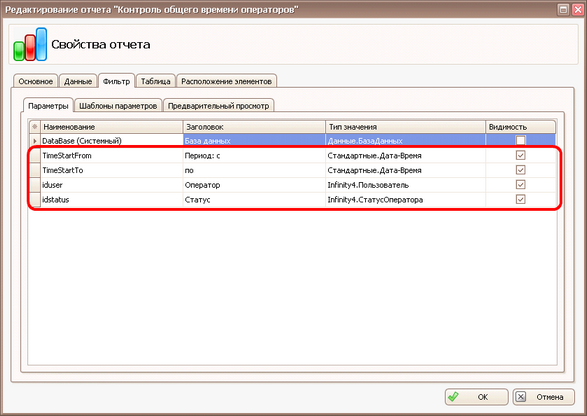The image size is (587, 416).
Task: Open Предварительный просмотр sub-tab
Action: click(x=219, y=106)
